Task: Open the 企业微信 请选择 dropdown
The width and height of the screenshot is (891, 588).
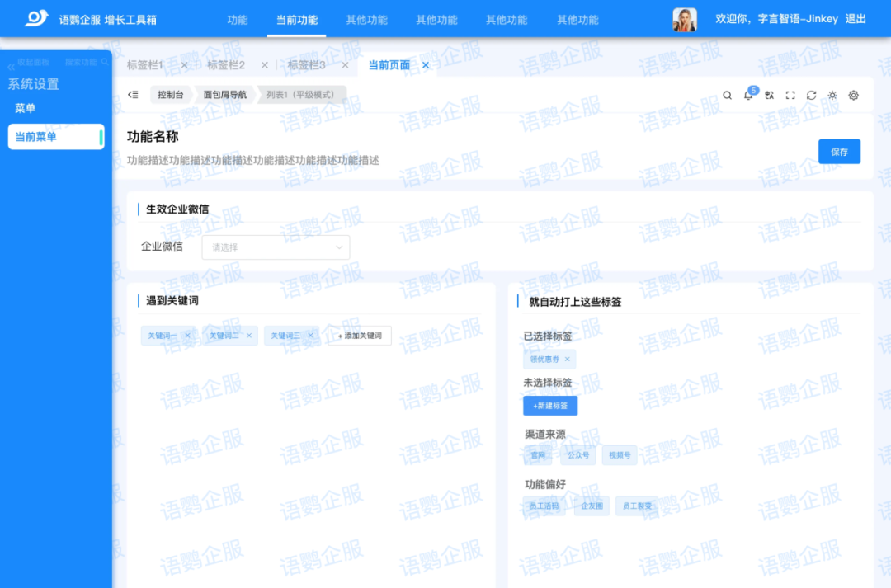Action: (x=276, y=247)
